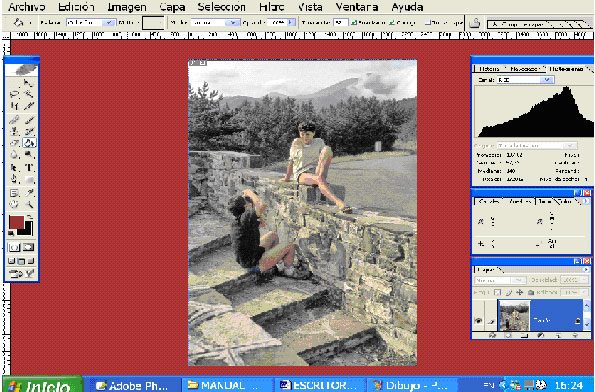Switch to the Historia tab
Screen dimensions: 595x392
[489, 69]
